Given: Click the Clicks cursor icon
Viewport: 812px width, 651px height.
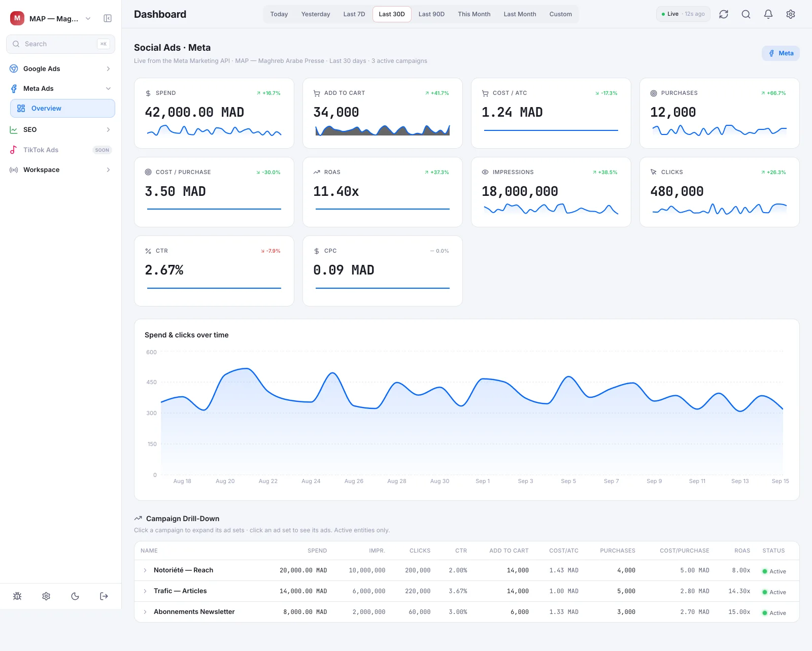Looking at the screenshot, I should [x=654, y=172].
